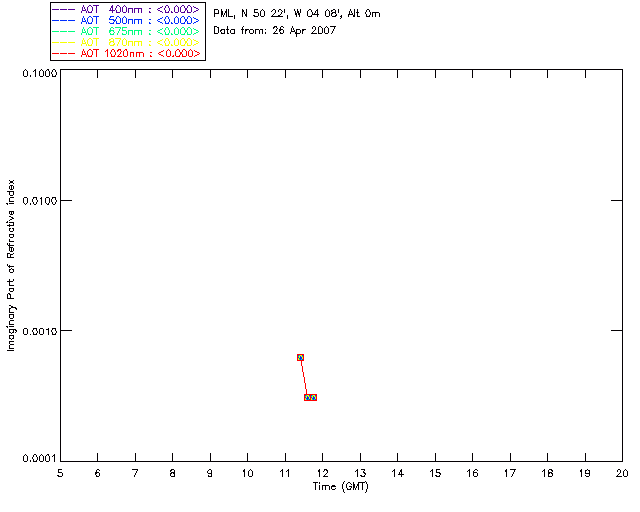
Task: Click the AOT 675nm legend entry
Action: (x=126, y=31)
